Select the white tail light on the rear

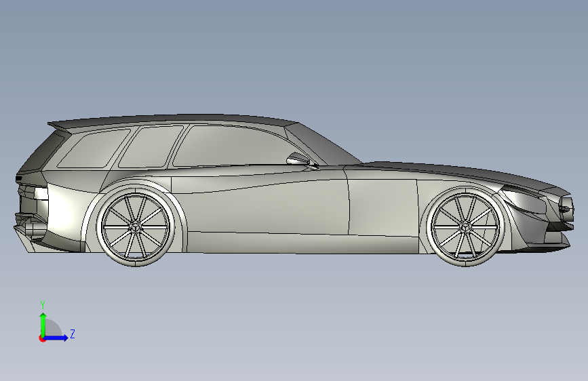(41, 193)
